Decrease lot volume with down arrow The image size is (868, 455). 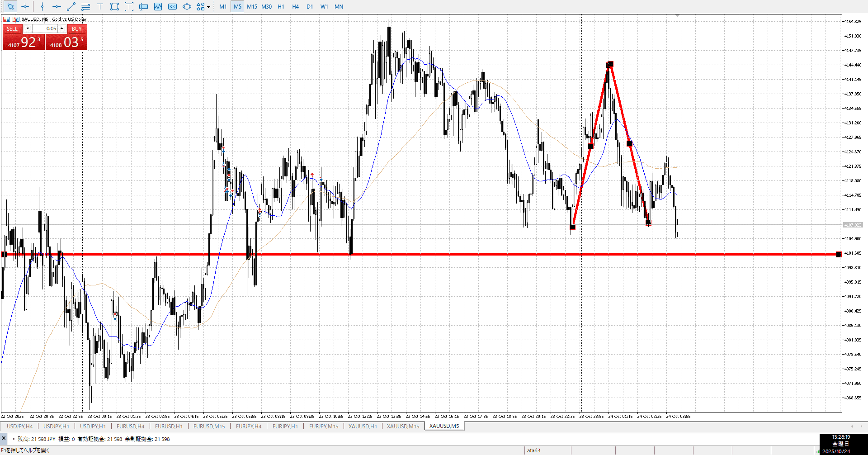coord(28,28)
